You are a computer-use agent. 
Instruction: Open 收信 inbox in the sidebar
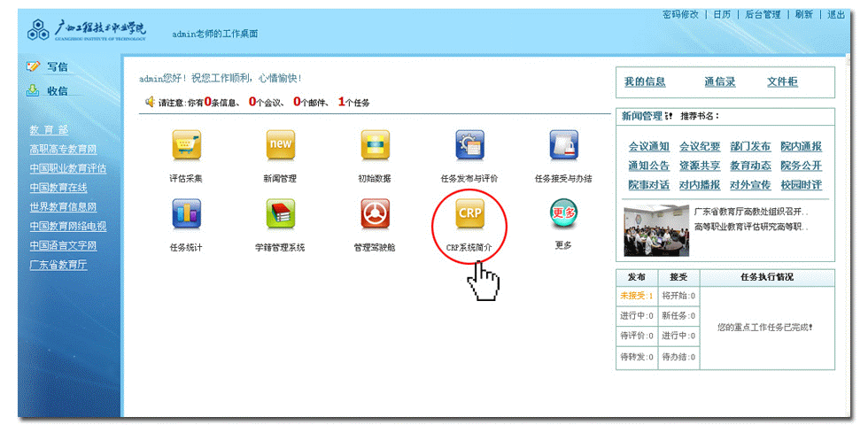coord(57,90)
